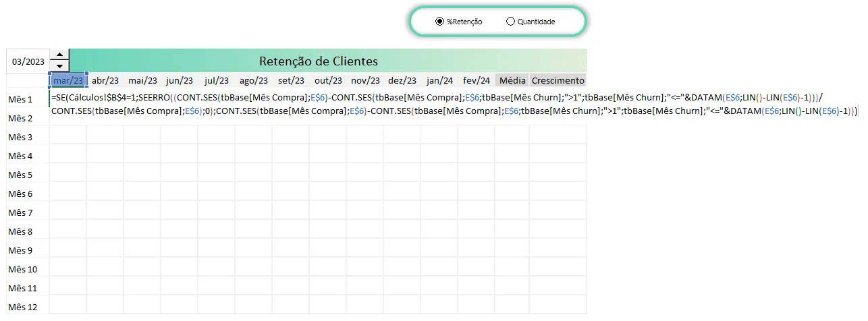Click the Mês 12 row label
This screenshot has width=868, height=321.
pos(22,307)
